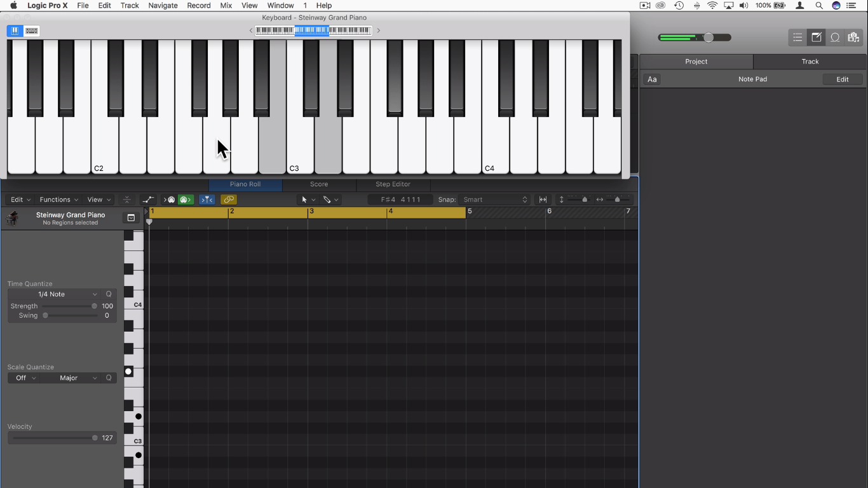Screen dimensions: 868x488
Task: Switch to the Piano Roll tab
Action: click(245, 184)
